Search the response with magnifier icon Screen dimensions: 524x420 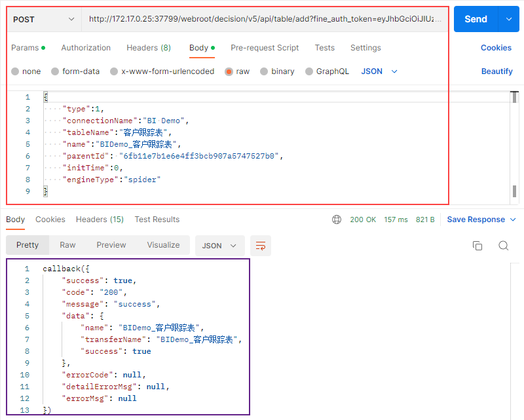[503, 246]
